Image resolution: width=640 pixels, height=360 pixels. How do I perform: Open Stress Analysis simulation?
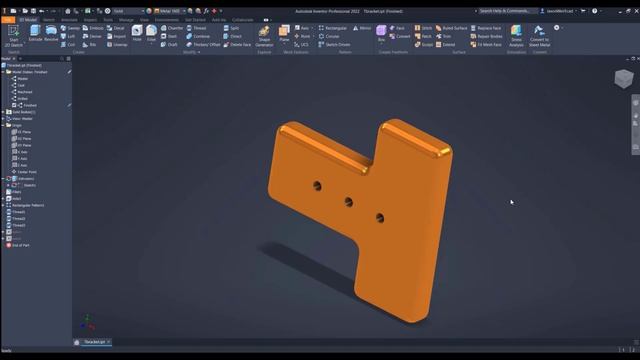coord(516,36)
